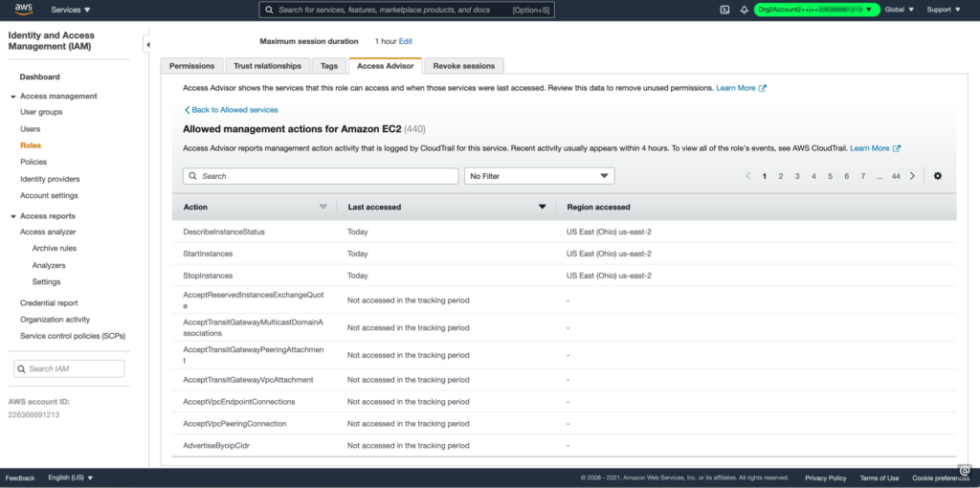Open Account settings in sidebar
Screen dimensions: 980x488
[x=49, y=195]
